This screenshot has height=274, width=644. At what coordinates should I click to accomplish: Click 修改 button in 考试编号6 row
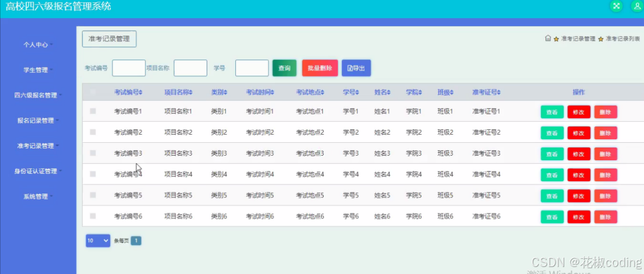(579, 217)
